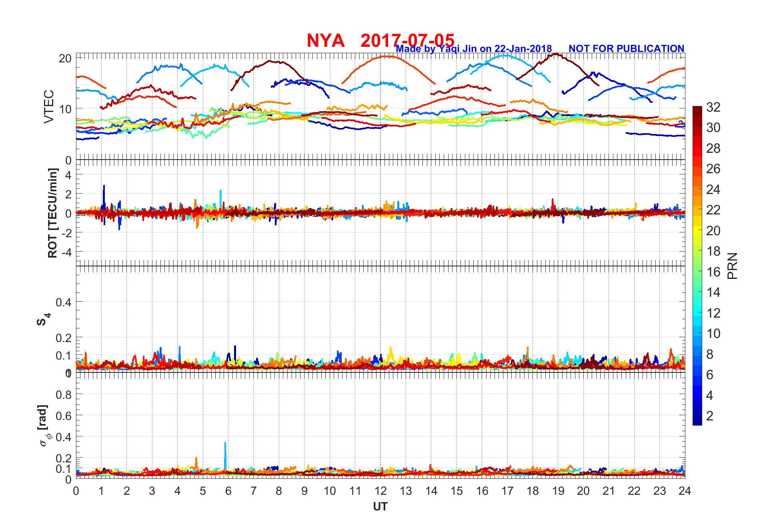
Task: Click the "Made by Yaqi Jin on 22-Jan-2018" credit text
Action: click(474, 49)
